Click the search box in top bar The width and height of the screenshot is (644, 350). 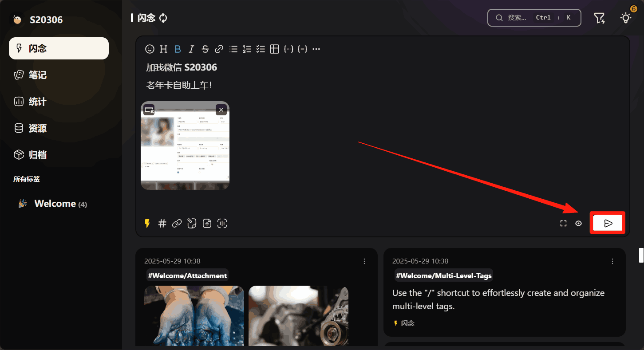pos(534,18)
